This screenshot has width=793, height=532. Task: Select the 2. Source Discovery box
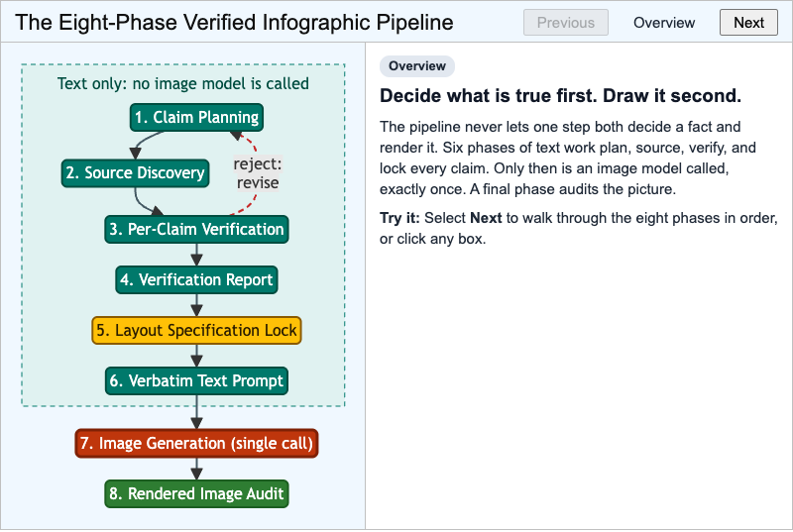coord(135,173)
